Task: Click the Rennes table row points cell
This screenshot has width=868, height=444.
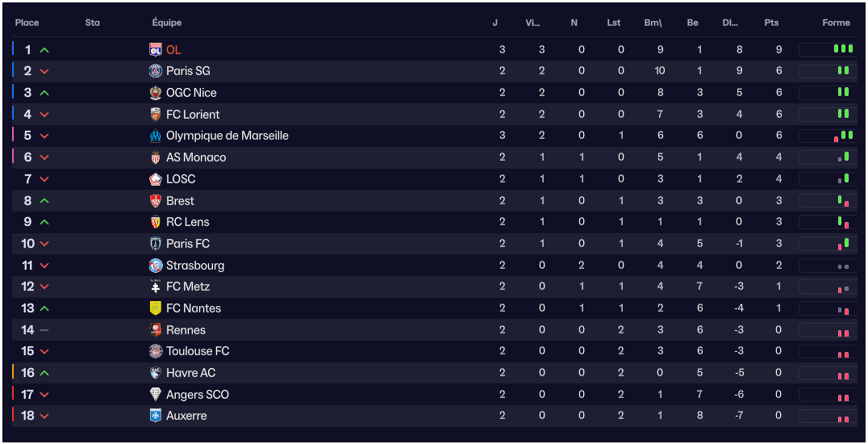Action: pyautogui.click(x=778, y=330)
